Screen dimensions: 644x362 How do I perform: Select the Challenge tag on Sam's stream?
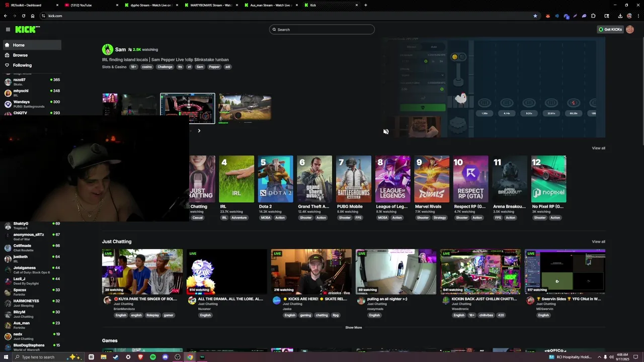pos(165,67)
